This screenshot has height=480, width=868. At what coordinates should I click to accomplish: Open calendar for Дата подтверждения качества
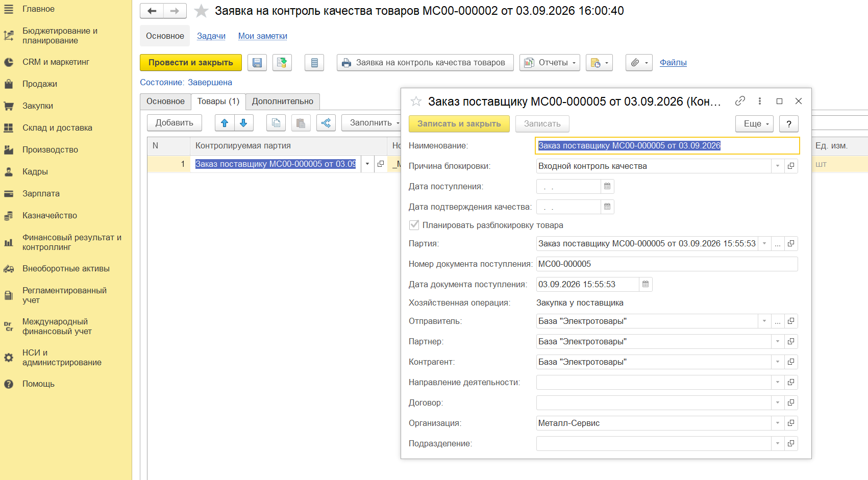(607, 207)
